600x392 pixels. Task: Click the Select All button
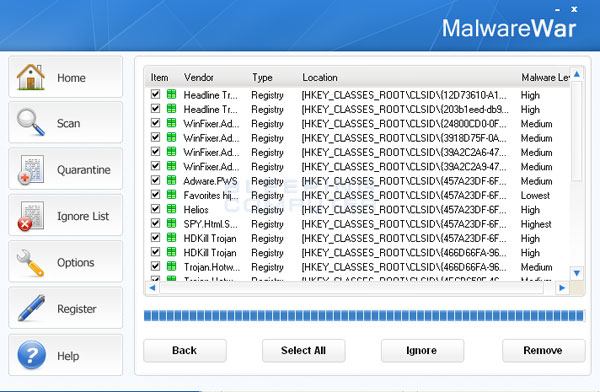pyautogui.click(x=303, y=351)
